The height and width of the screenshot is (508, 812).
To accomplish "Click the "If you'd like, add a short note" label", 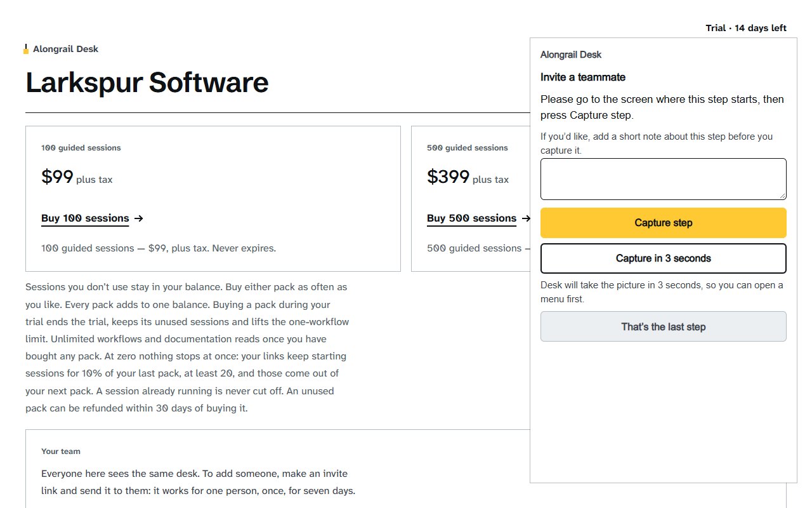I will pyautogui.click(x=657, y=144).
